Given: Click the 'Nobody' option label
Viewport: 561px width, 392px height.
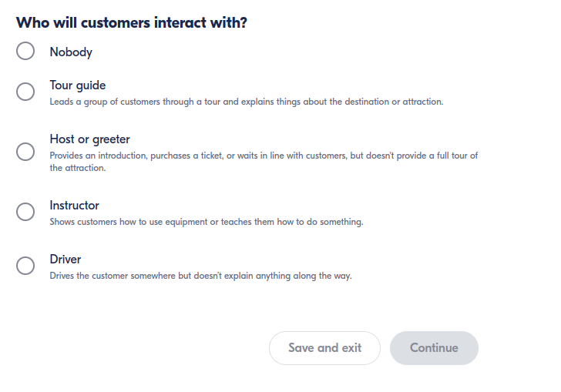Looking at the screenshot, I should [71, 52].
